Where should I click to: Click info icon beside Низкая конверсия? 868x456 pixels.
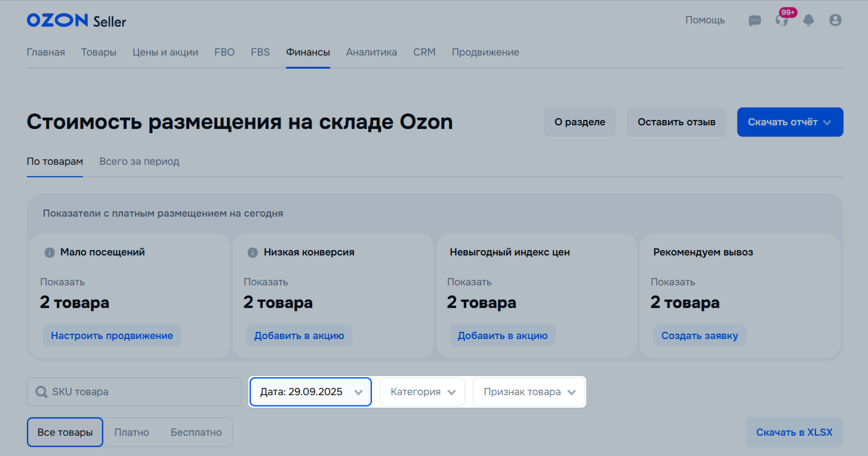pyautogui.click(x=253, y=252)
